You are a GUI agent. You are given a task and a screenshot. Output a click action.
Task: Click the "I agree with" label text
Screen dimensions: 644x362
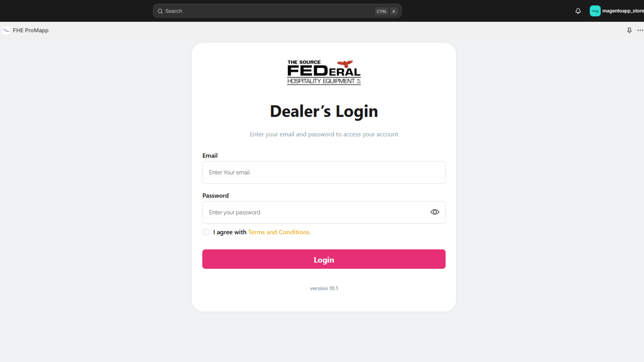pos(230,232)
